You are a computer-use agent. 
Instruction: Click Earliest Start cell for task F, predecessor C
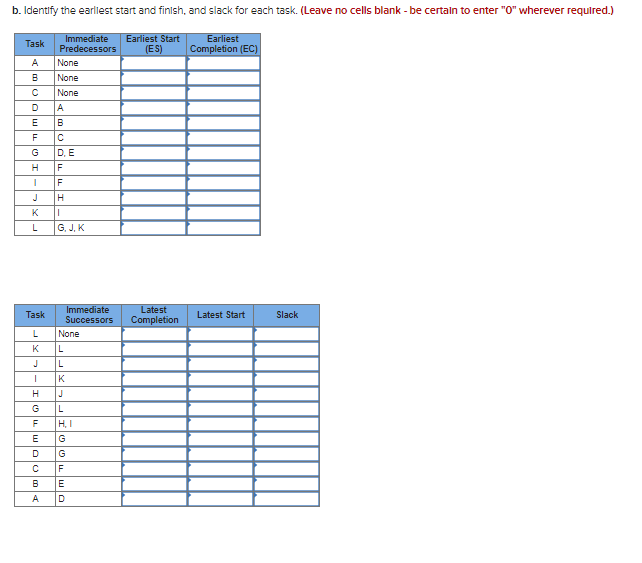(154, 138)
